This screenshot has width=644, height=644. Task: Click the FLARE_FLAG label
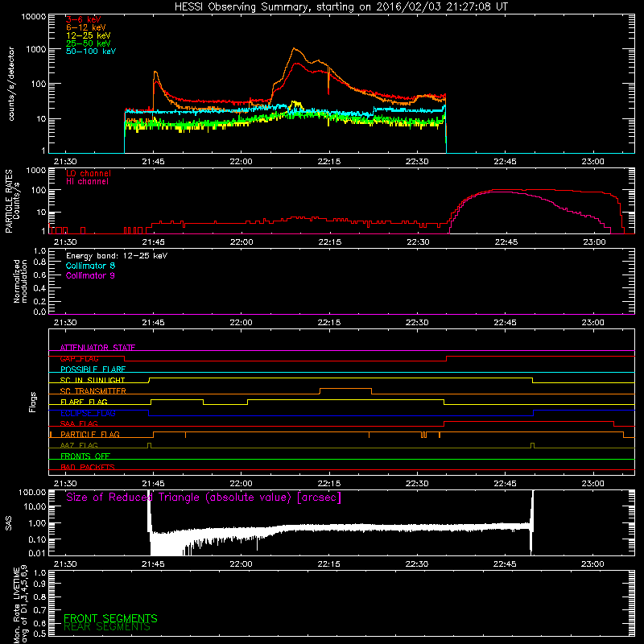(x=84, y=402)
